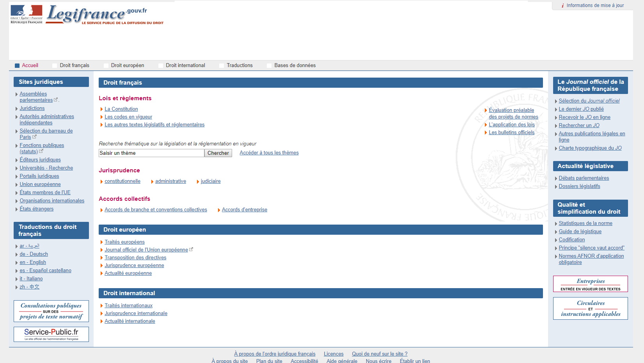Open jurisprudence administrative link
This screenshot has width=644, height=363.
coord(170,181)
